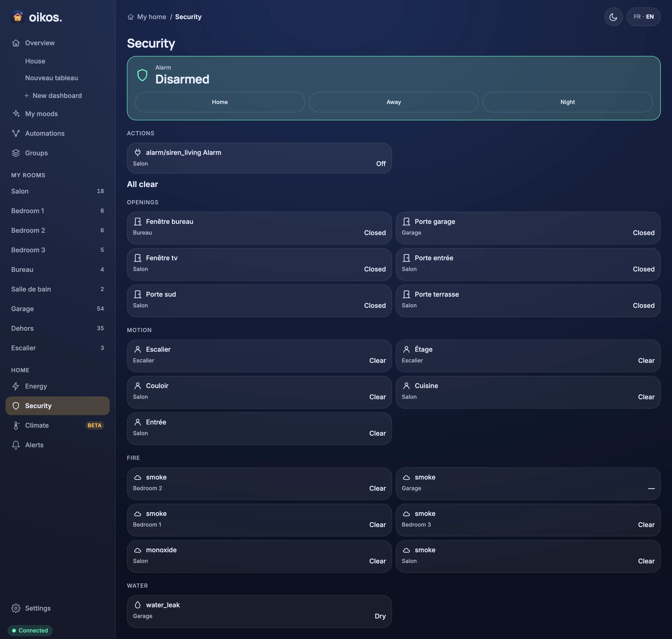Viewport: 672px width, 639px height.
Task: Add a New dashboard
Action: [x=53, y=96]
